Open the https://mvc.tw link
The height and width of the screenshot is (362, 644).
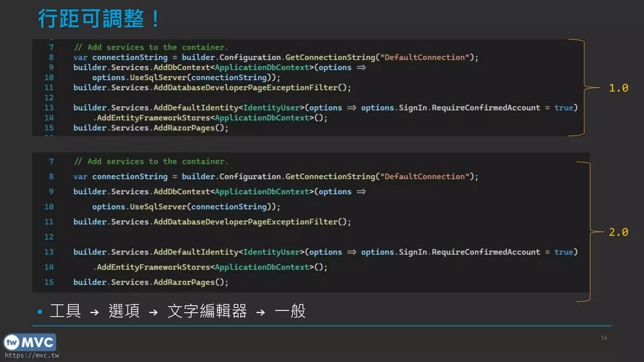pyautogui.click(x=32, y=355)
